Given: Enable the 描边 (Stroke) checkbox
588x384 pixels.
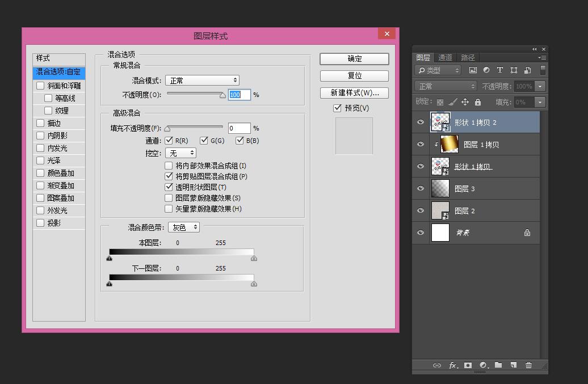Looking at the screenshot, I should [x=40, y=123].
